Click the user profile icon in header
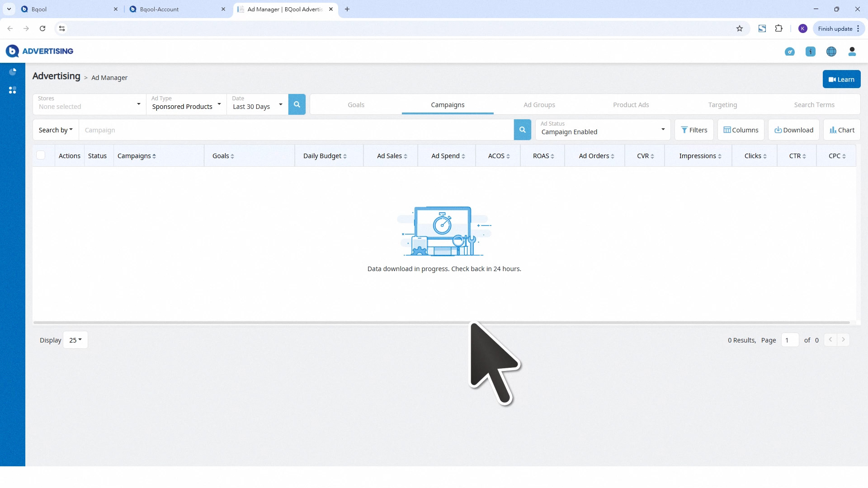The image size is (868, 488). click(x=852, y=52)
